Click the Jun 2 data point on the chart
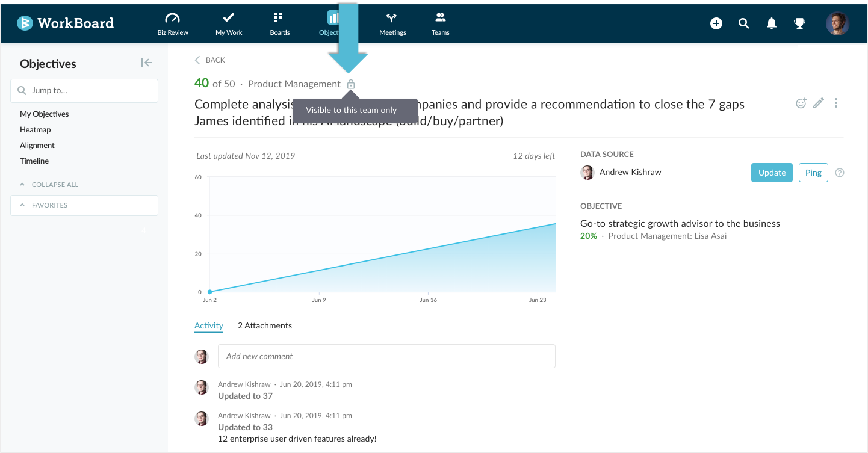Viewport: 868px width, 453px height. click(209, 292)
